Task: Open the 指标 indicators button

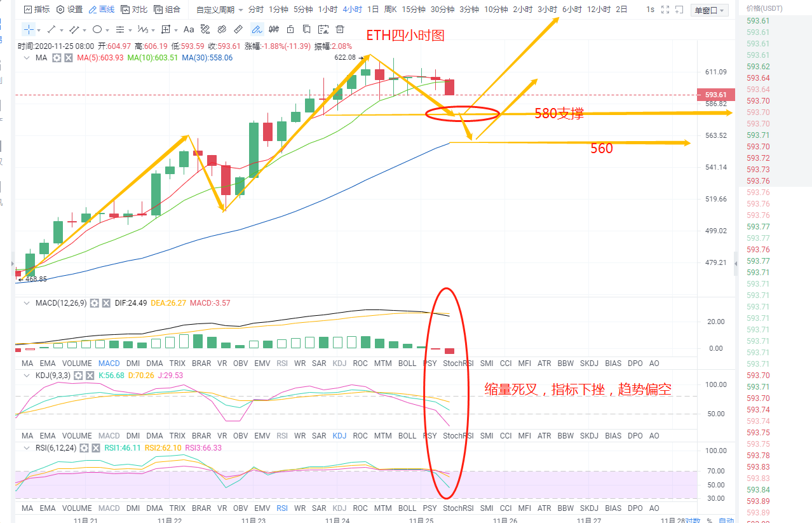Action: [37, 10]
